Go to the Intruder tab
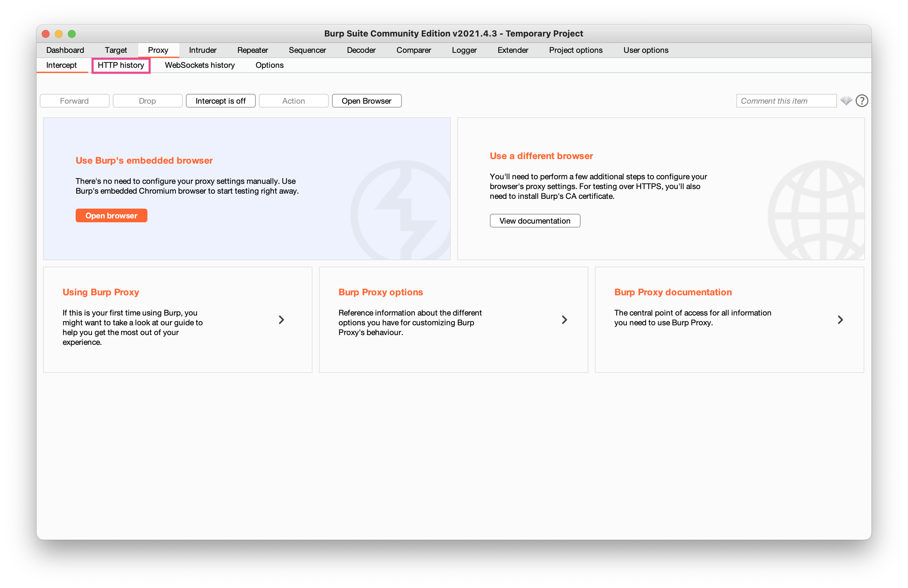The width and height of the screenshot is (908, 588). pyautogui.click(x=203, y=50)
